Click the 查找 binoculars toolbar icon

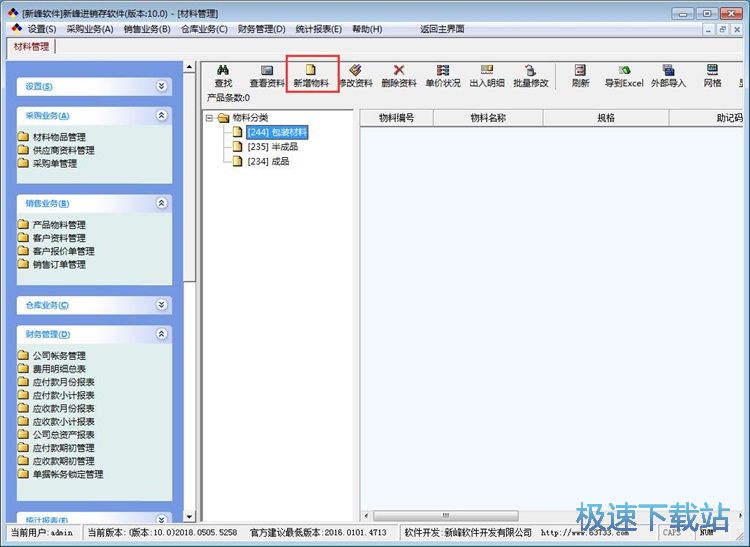[223, 71]
